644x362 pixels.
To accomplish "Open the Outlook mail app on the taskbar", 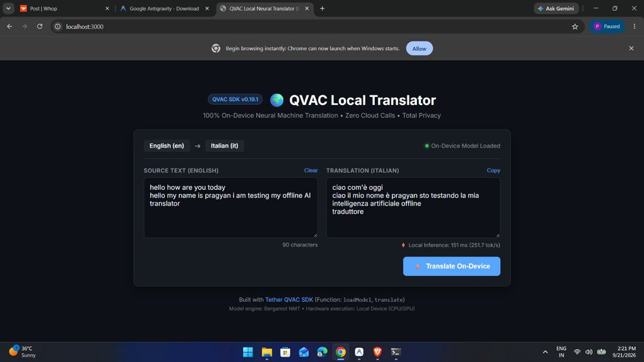I will click(x=304, y=352).
